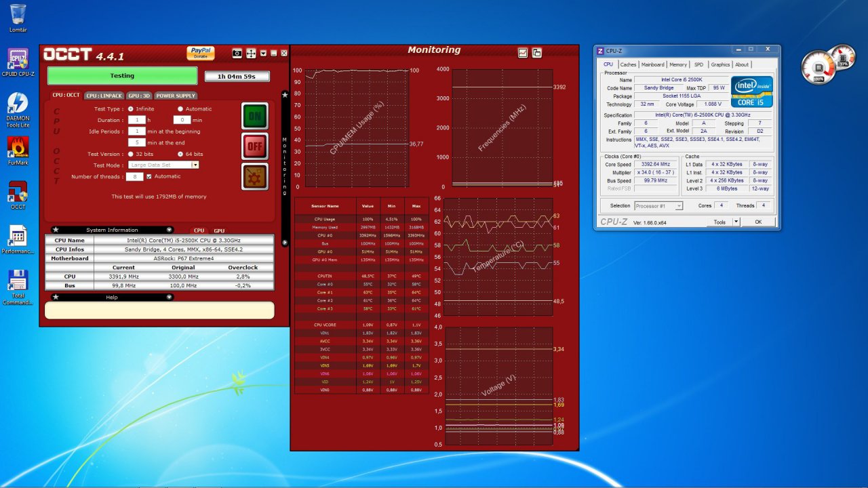Click the star atop the Monitoring side strip
868x488 pixels.
coord(285,95)
